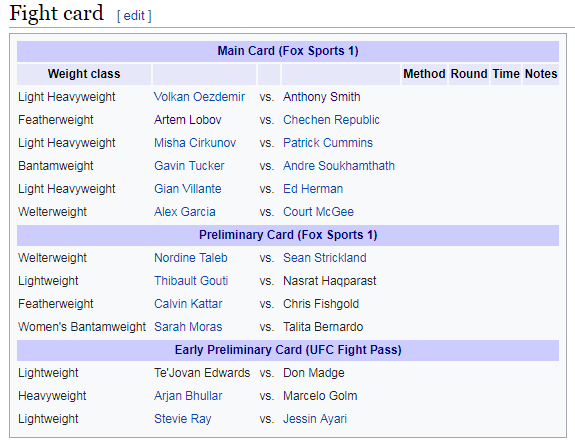575x448 pixels.
Task: Open Gavin Tucker's page
Action: [x=189, y=166]
